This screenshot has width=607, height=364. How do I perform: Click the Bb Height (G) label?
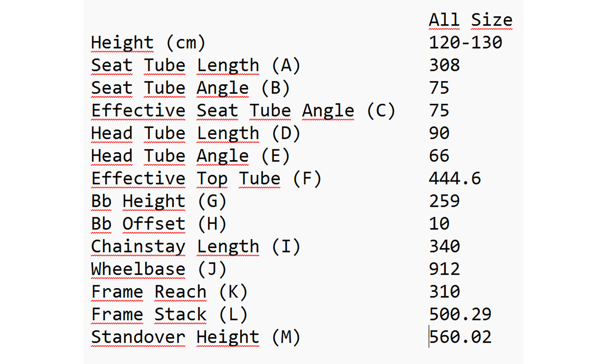point(159,201)
